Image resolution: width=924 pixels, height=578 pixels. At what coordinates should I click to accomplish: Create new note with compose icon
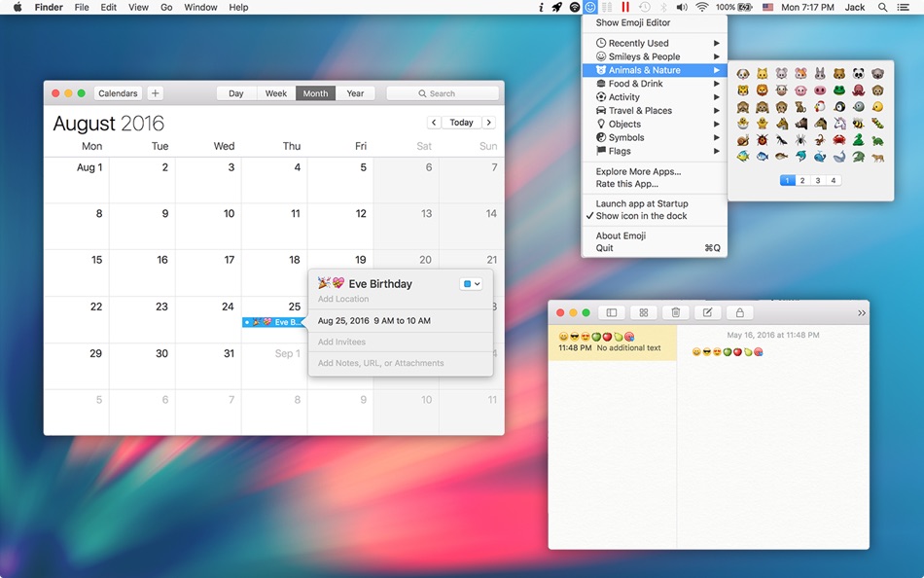[x=708, y=312]
